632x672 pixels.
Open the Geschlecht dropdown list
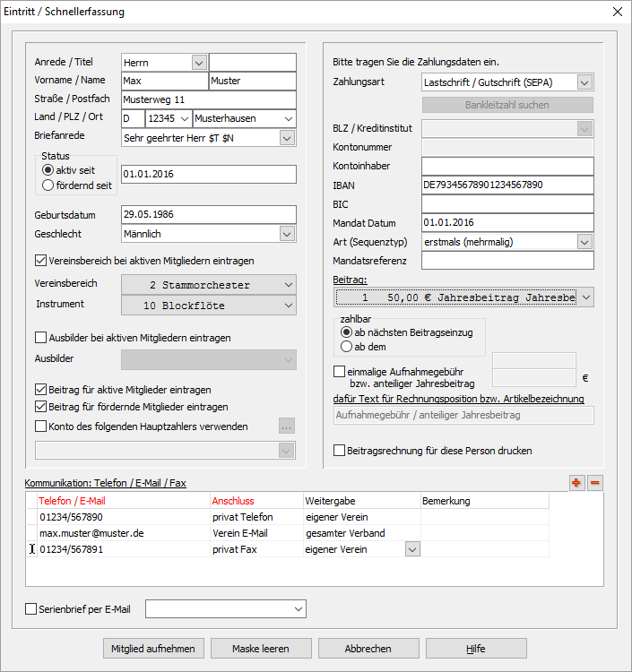287,234
